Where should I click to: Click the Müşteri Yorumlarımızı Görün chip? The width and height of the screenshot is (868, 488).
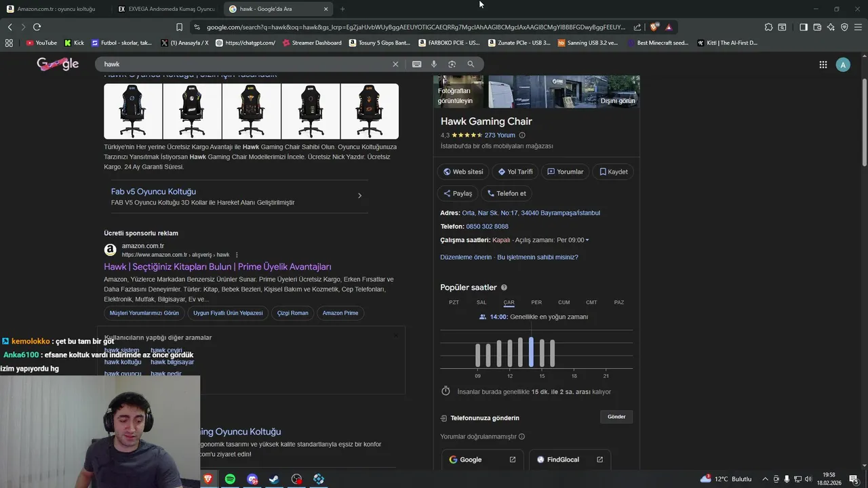point(144,313)
